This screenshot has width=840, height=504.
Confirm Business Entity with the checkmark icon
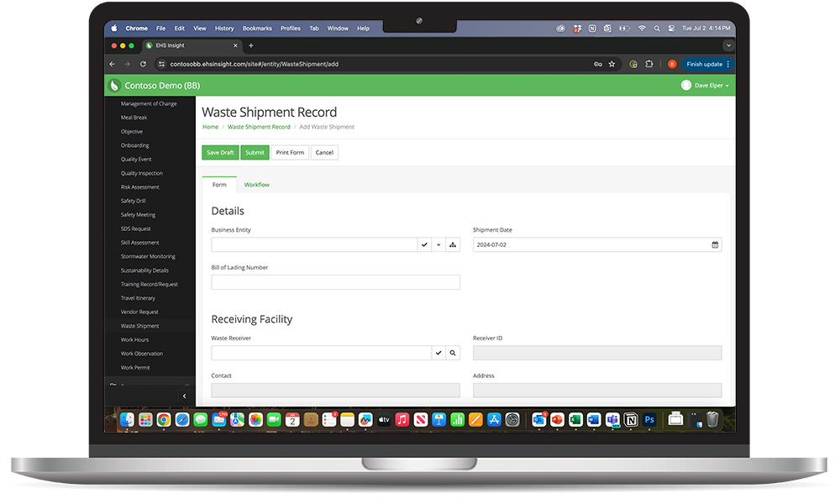(424, 244)
